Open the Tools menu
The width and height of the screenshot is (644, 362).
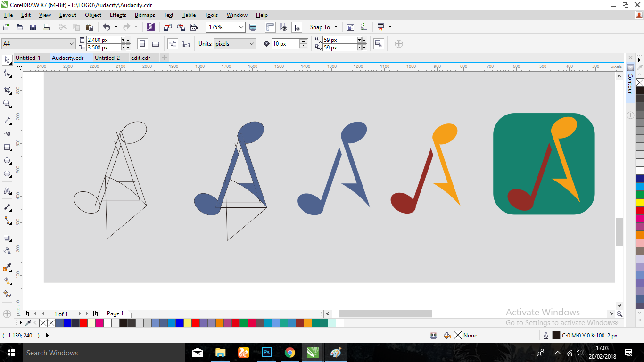pyautogui.click(x=211, y=15)
